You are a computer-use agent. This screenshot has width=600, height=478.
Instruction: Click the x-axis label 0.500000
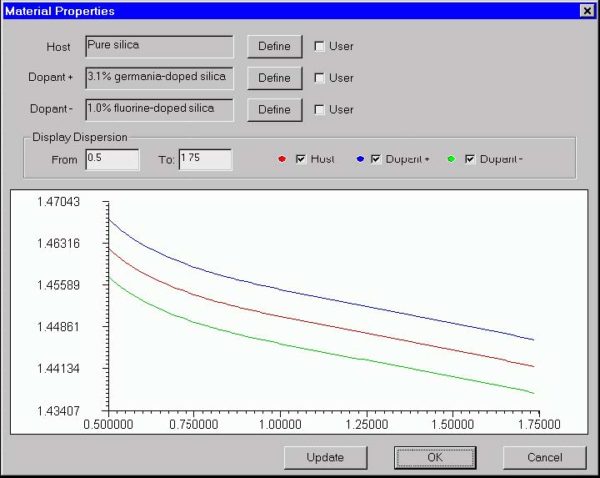pyautogui.click(x=108, y=424)
